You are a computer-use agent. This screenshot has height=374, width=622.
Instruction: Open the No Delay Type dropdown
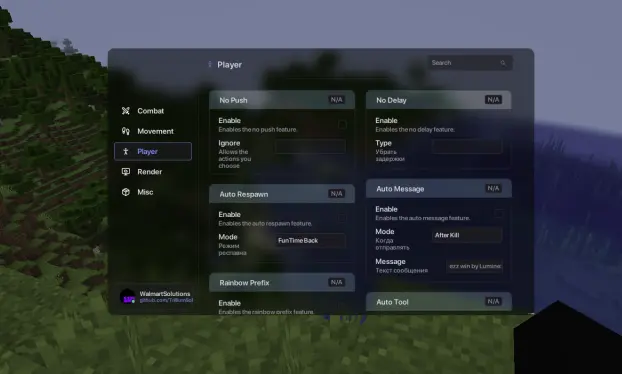[467, 146]
